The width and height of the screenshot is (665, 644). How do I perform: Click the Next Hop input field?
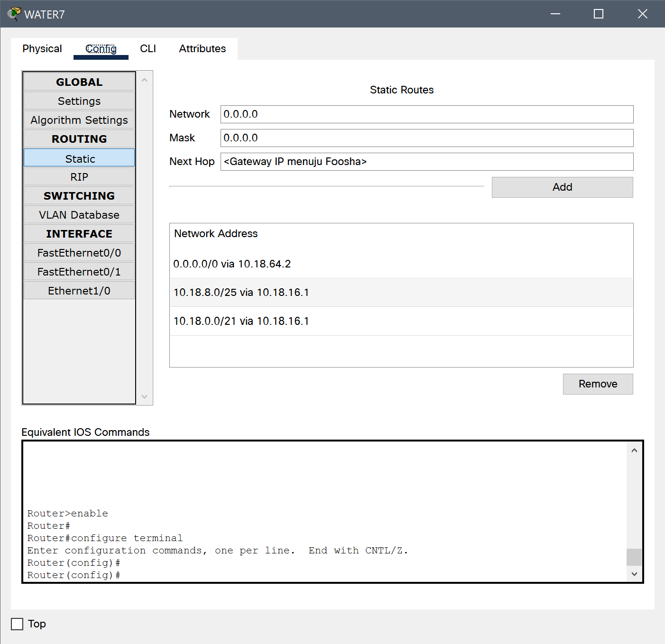[427, 162]
